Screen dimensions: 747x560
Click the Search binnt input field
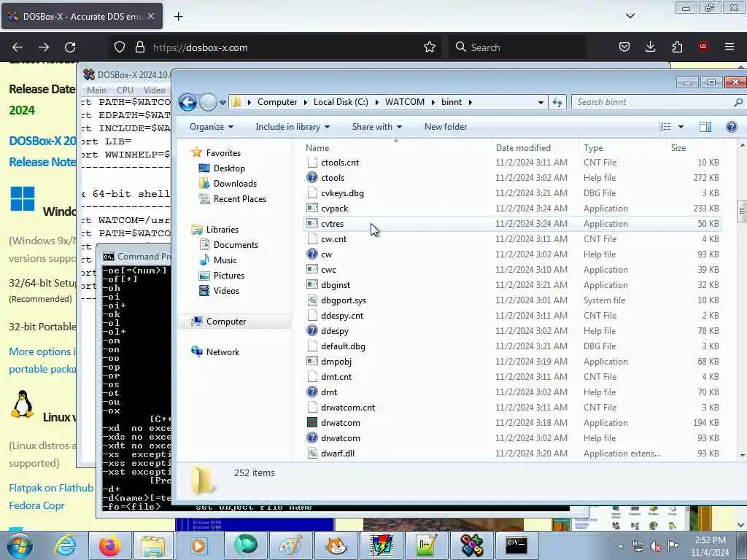point(653,102)
